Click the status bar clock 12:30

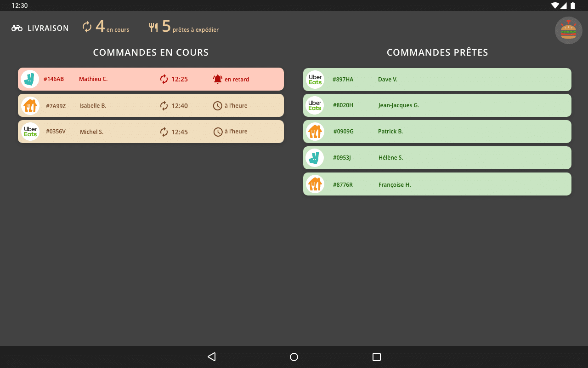click(20, 6)
